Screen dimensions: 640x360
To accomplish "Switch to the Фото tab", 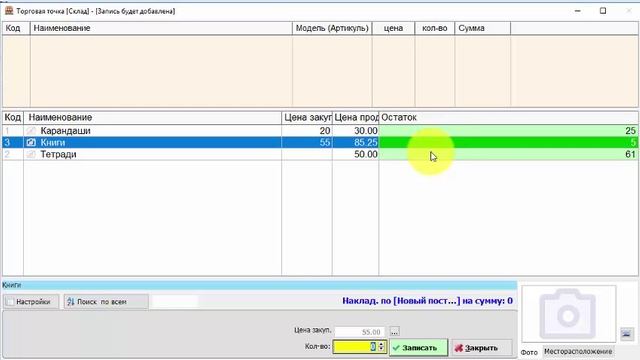I will [x=529, y=352].
